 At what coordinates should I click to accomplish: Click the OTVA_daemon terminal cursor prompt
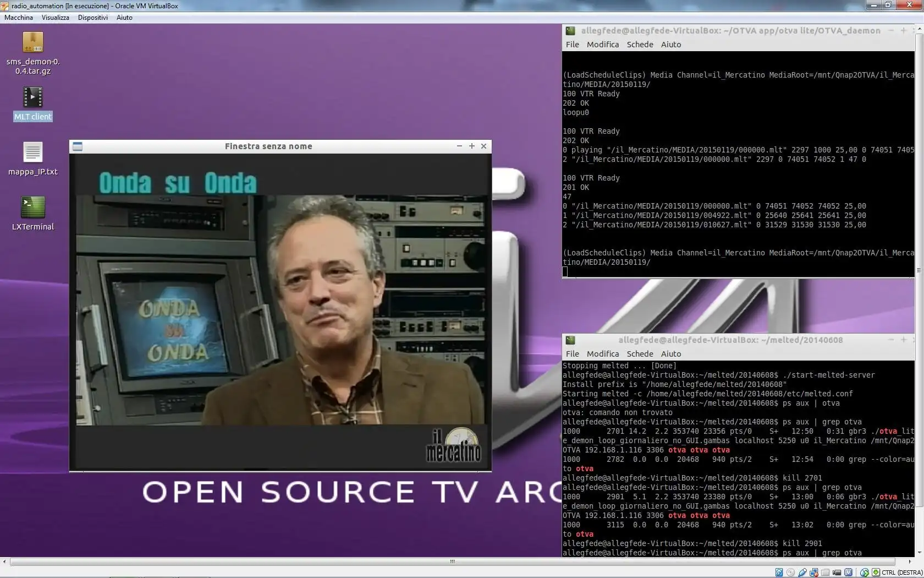(x=565, y=271)
